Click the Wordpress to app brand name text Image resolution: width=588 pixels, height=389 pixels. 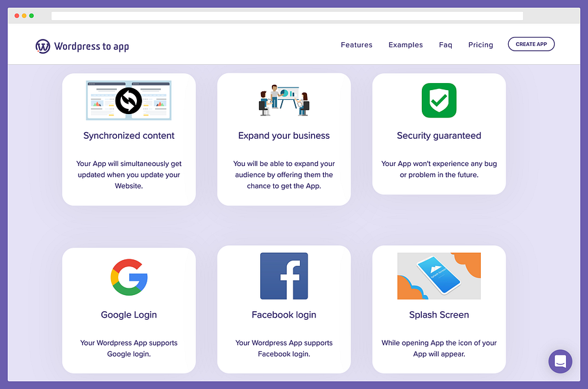pyautogui.click(x=92, y=46)
